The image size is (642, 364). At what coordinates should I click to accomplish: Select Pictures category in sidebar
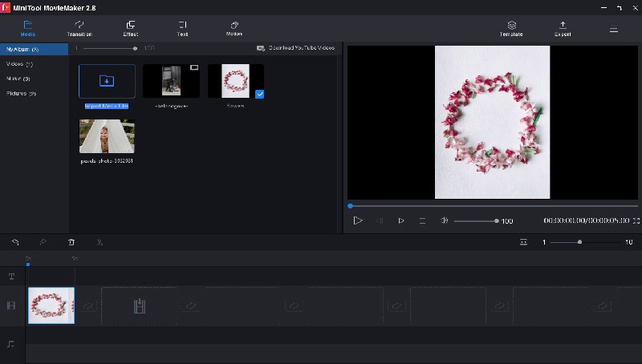pyautogui.click(x=22, y=93)
